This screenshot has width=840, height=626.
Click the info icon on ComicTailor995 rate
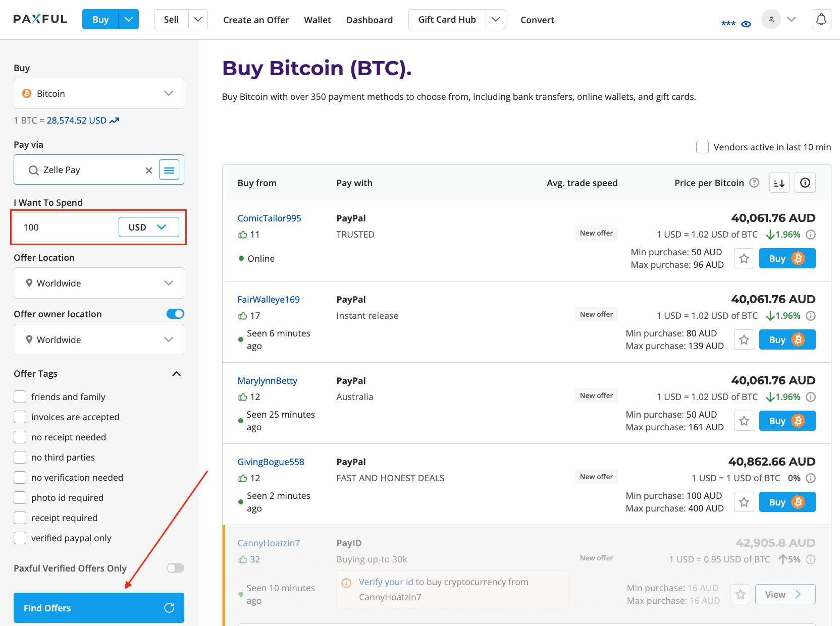coord(811,235)
